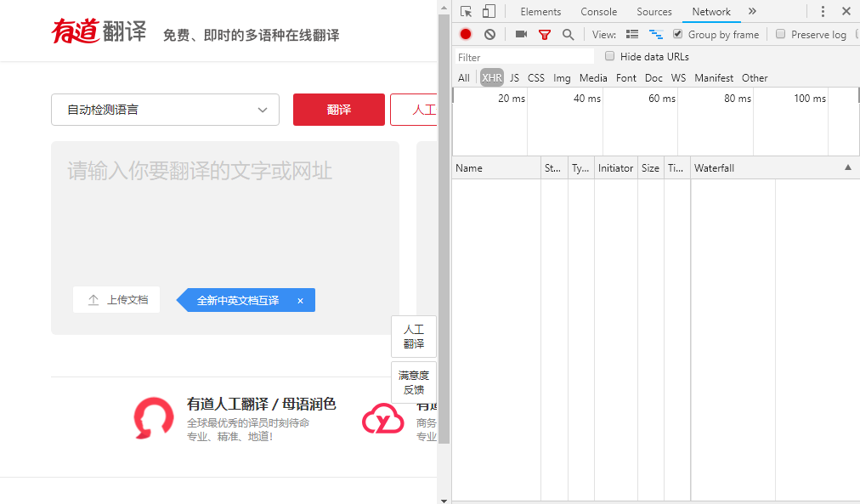The width and height of the screenshot is (860, 504).
Task: Click the red human translation circular icon
Action: 154,418
